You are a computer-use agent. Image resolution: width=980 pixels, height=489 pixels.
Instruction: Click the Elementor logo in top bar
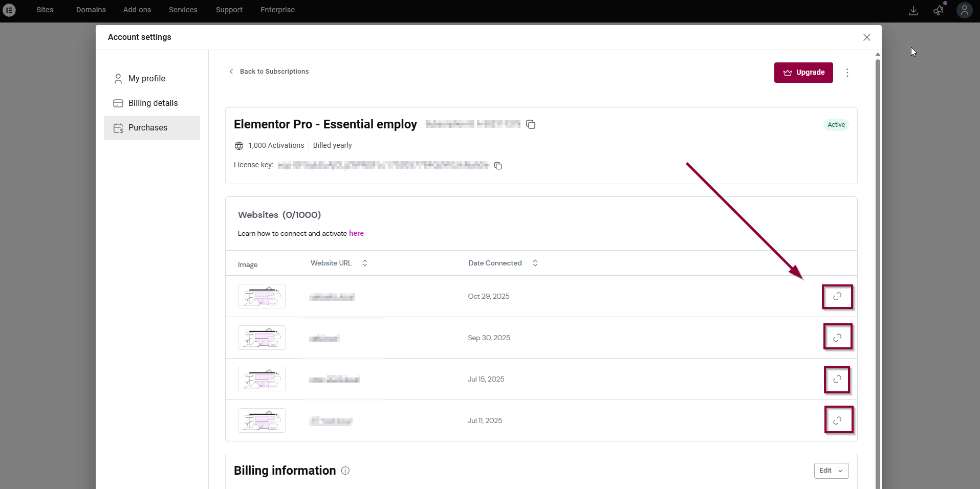tap(9, 10)
